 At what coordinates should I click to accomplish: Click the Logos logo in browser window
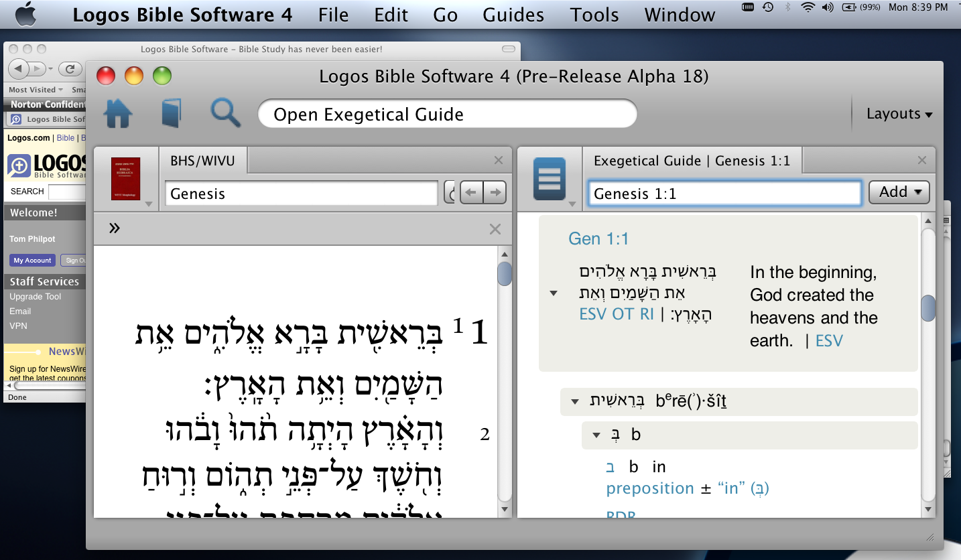[47, 165]
